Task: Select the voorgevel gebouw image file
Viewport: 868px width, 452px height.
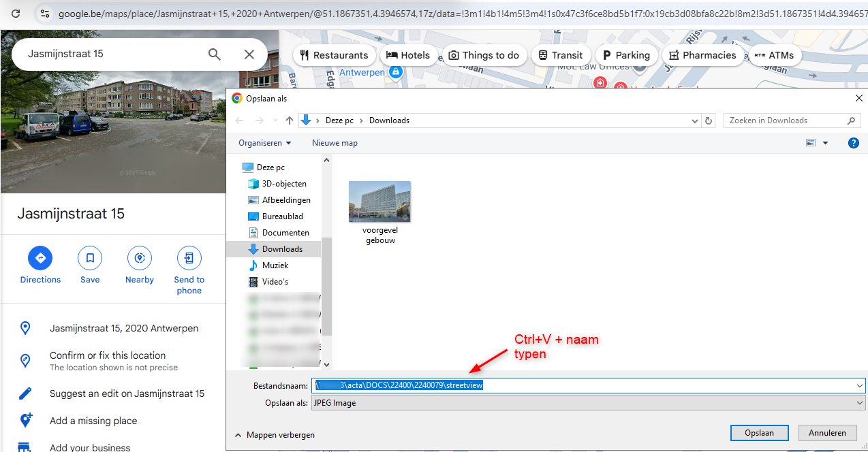Action: point(379,212)
